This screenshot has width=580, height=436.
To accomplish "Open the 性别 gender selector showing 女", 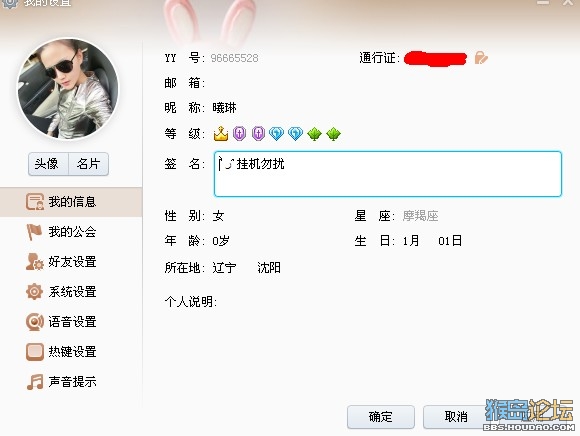I will [218, 216].
